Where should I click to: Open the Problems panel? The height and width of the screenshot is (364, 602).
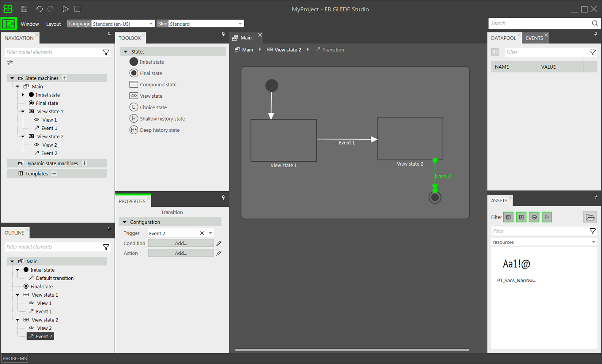click(x=15, y=359)
